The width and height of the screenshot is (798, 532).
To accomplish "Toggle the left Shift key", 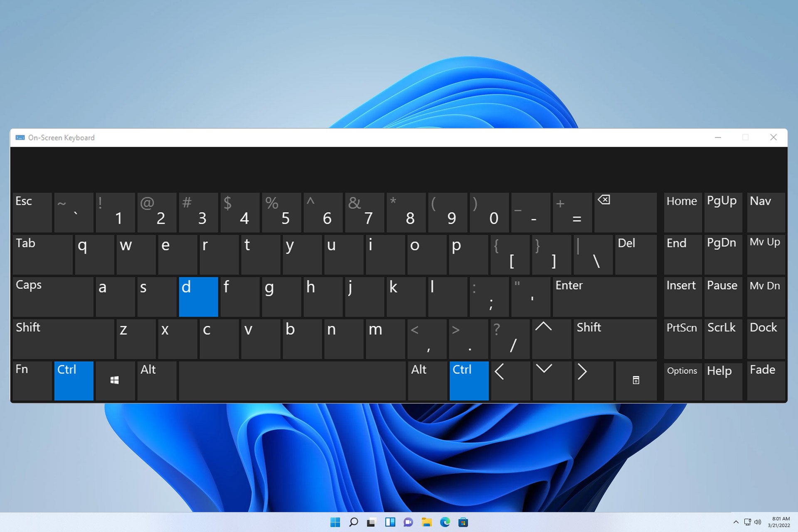I will 63,338.
